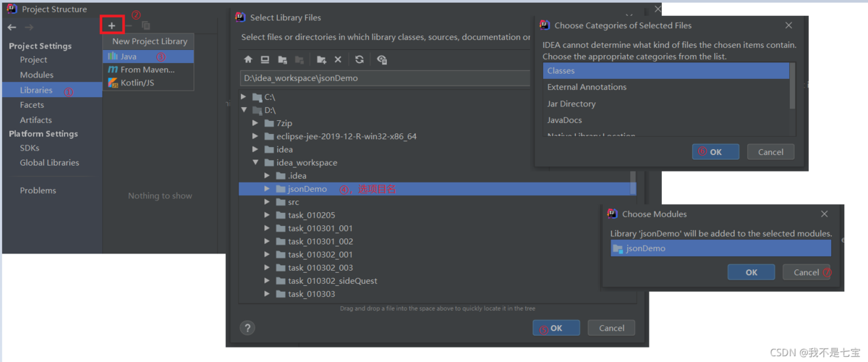Select task_010302_sideQuest folder
Image resolution: width=868 pixels, height=362 pixels.
(332, 280)
